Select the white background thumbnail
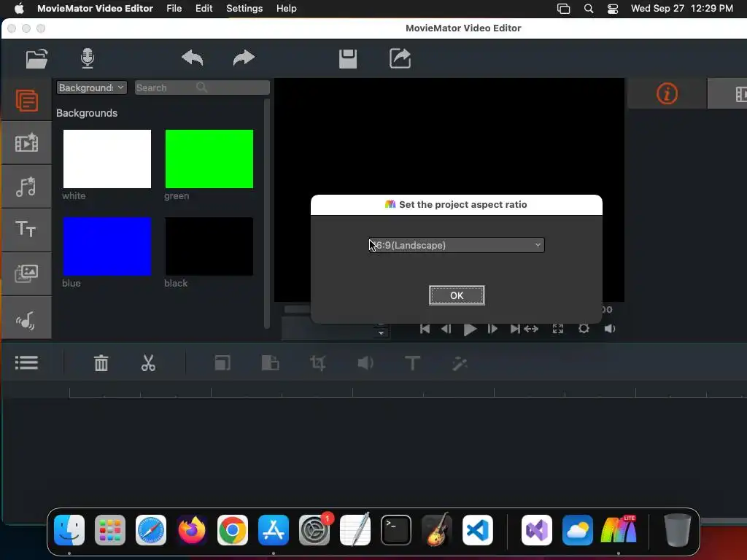This screenshot has width=747, height=560. coord(107,158)
